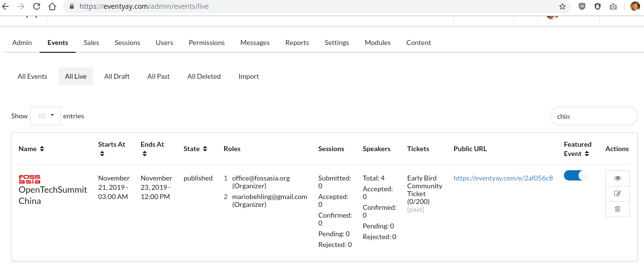This screenshot has height=270, width=644.
Task: Switch to All Draft events filter
Action: (x=117, y=76)
